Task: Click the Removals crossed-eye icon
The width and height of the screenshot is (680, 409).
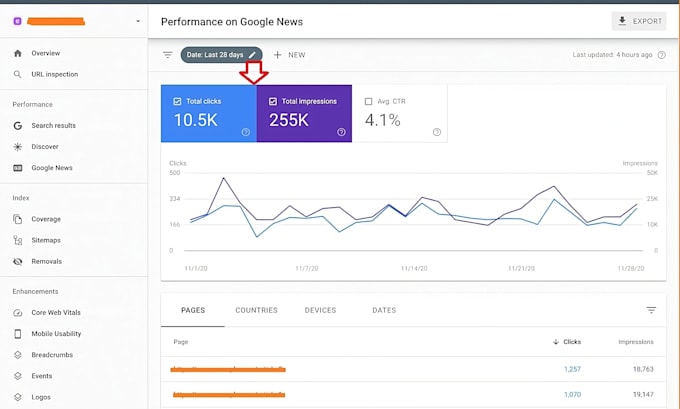Action: click(x=17, y=262)
